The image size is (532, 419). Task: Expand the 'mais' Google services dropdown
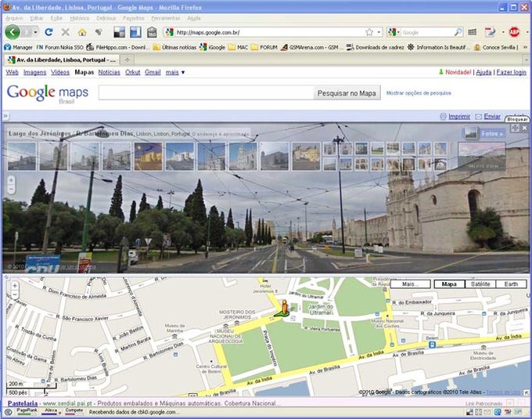coord(175,72)
